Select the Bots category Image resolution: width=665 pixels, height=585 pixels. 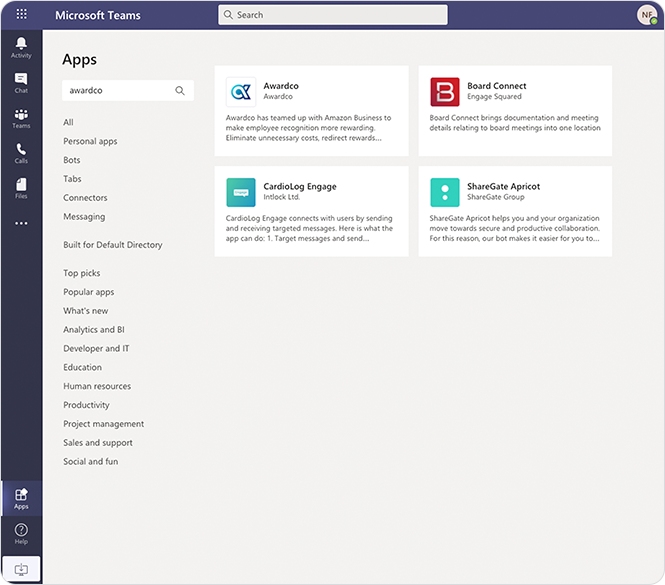click(72, 160)
